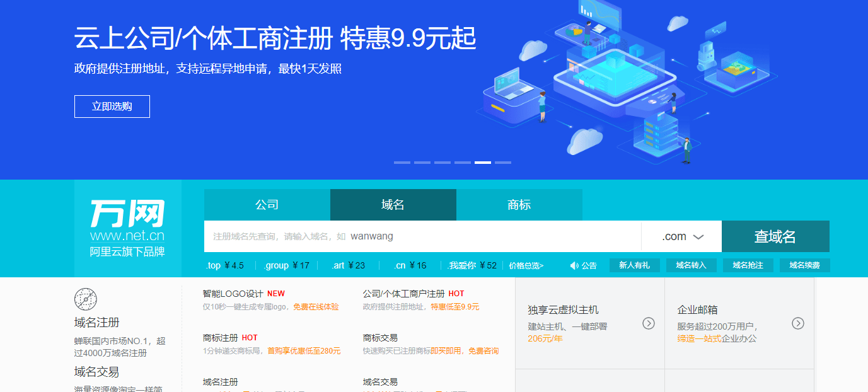The height and width of the screenshot is (392, 868).
Task: Click the 公告 announcement label
Action: coord(589,266)
